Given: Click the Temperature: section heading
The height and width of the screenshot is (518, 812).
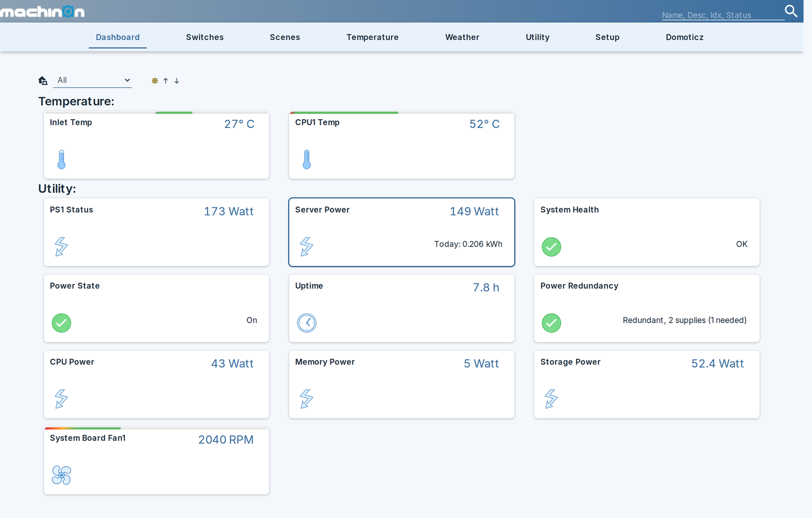Looking at the screenshot, I should pos(77,101).
